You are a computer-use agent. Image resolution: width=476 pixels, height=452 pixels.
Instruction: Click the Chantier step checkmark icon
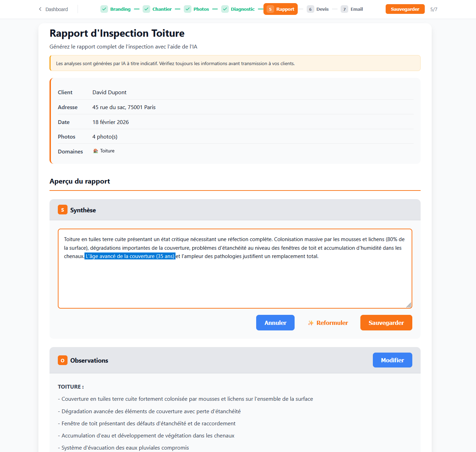pyautogui.click(x=146, y=9)
